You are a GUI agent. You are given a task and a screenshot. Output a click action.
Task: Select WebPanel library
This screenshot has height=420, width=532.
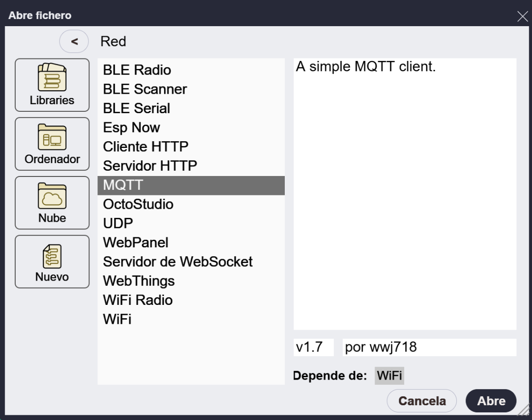191,243
